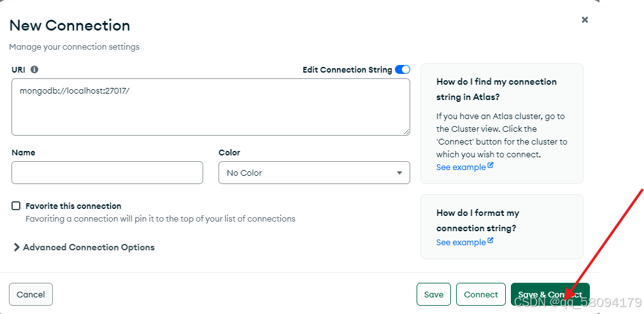
Task: Check the Favorite this connection checkbox
Action: point(16,206)
